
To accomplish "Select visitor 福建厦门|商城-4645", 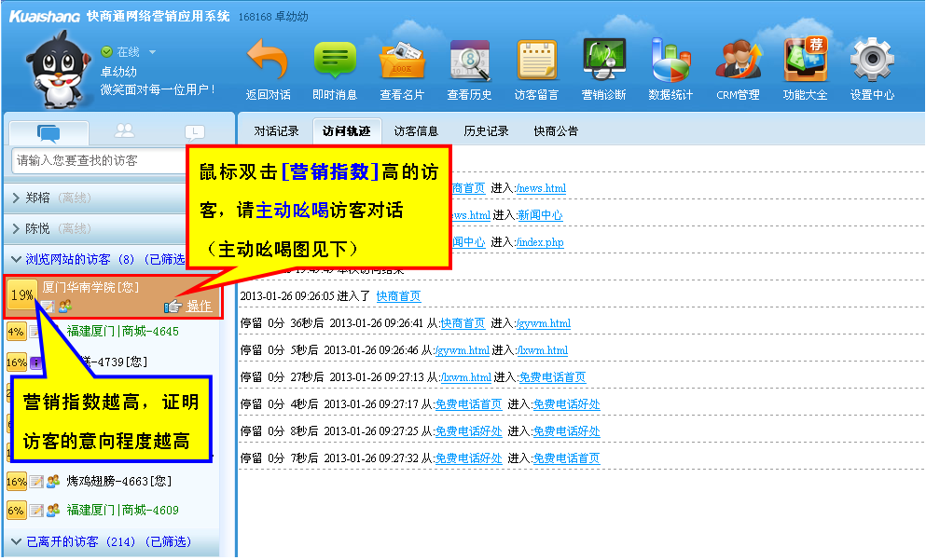I will coord(122,332).
